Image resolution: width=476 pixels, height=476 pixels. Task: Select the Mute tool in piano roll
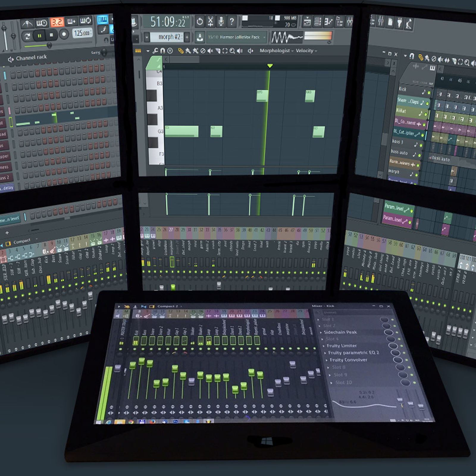[210, 51]
